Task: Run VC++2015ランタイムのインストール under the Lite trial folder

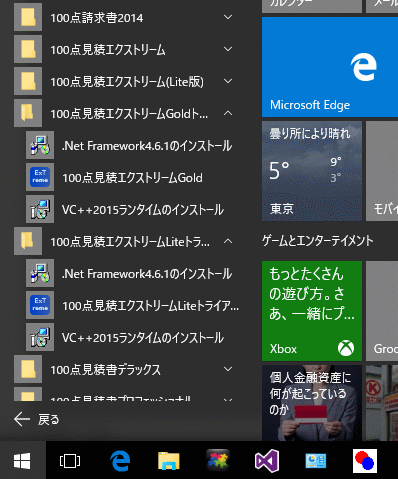Action: pyautogui.click(x=143, y=338)
